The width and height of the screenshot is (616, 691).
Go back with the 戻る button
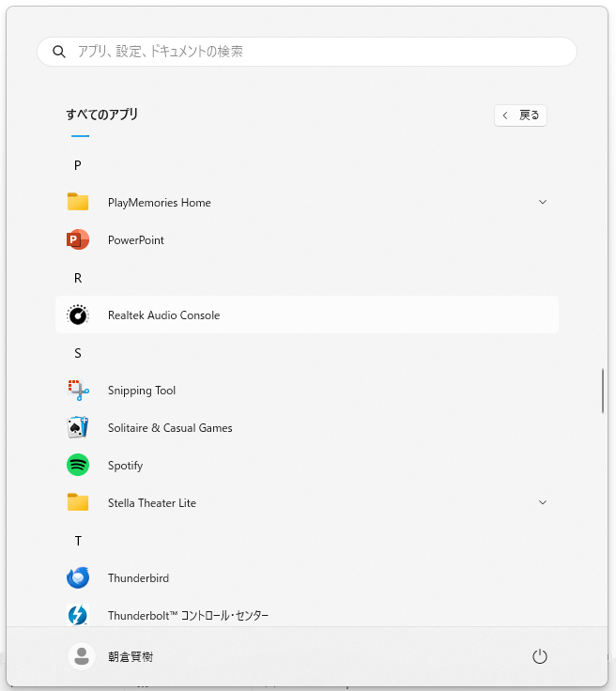[520, 115]
